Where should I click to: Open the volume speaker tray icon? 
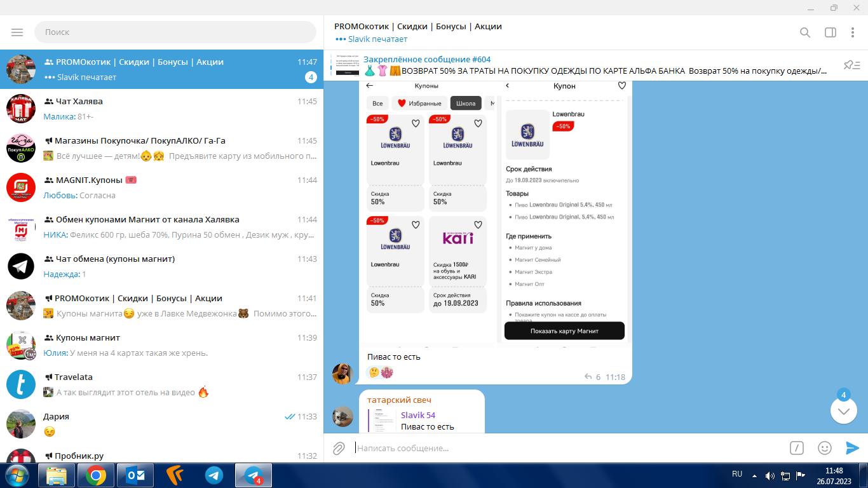770,475
